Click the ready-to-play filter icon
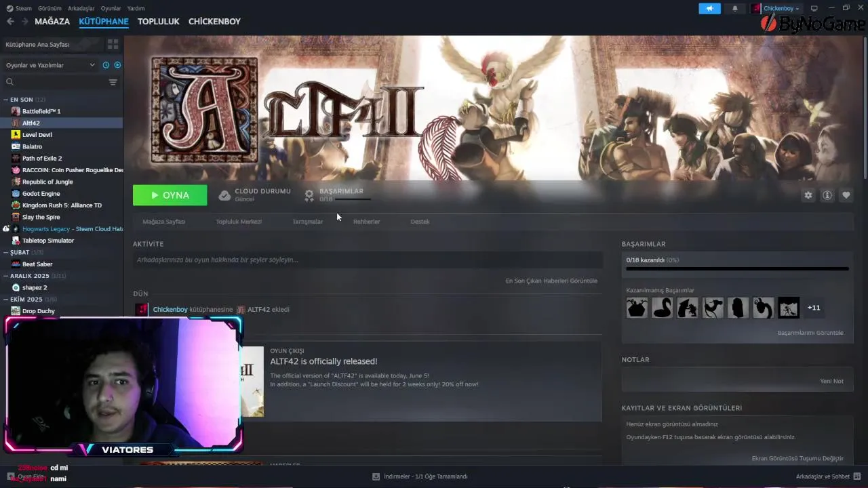This screenshot has width=868, height=488. click(x=117, y=65)
